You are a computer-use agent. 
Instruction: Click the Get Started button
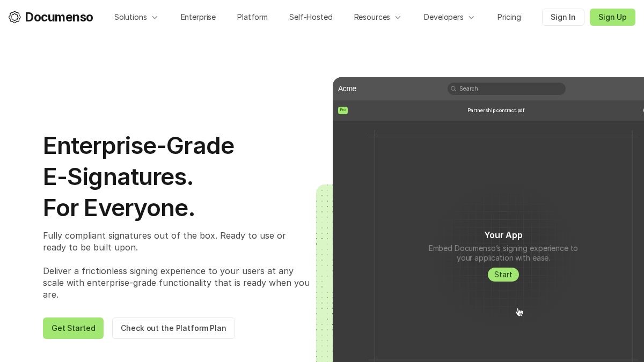[73, 328]
